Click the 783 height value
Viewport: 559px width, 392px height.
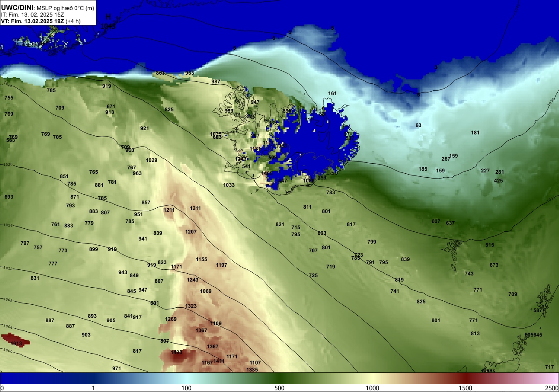331,193
